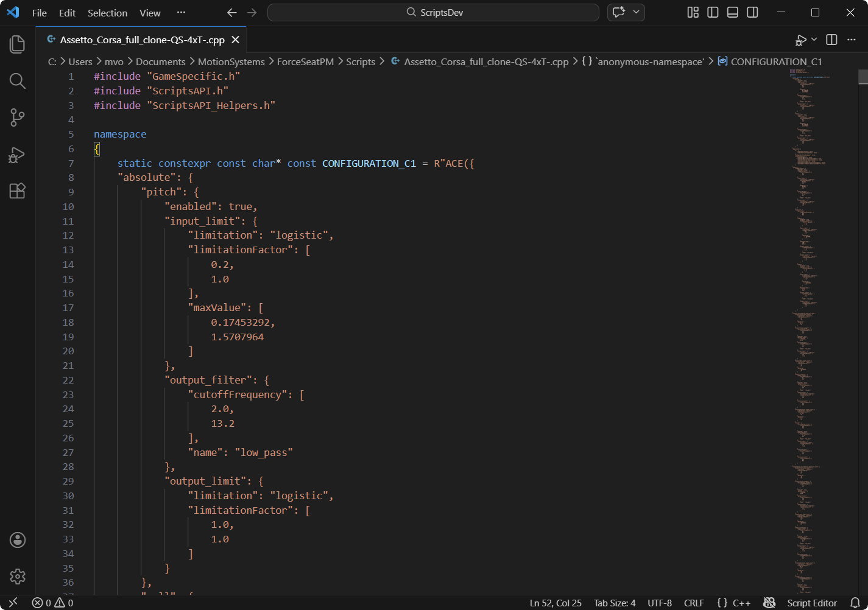Click the file name breadcrumb segment
This screenshot has height=610, width=868.
coord(479,61)
